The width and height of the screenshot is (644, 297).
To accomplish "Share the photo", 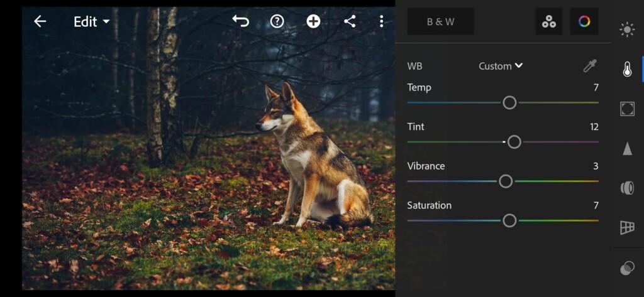I will coord(350,21).
